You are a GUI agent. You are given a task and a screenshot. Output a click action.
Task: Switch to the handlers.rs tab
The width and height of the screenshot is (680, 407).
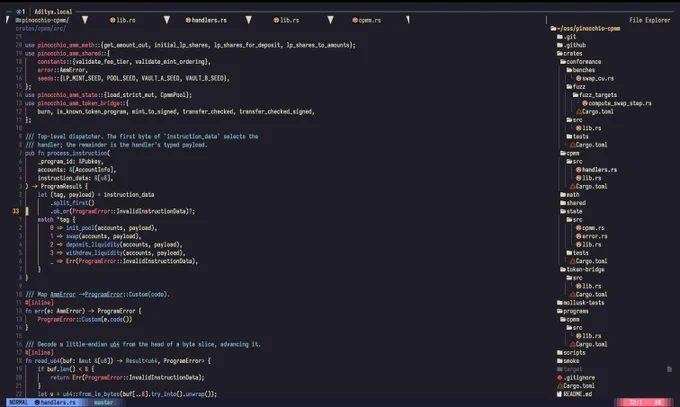click(206, 20)
